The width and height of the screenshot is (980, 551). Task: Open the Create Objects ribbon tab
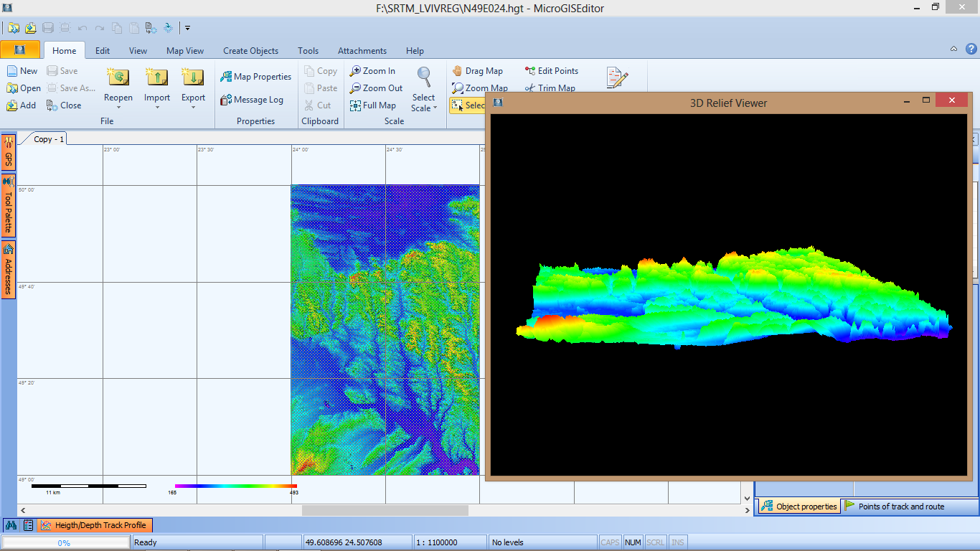250,51
